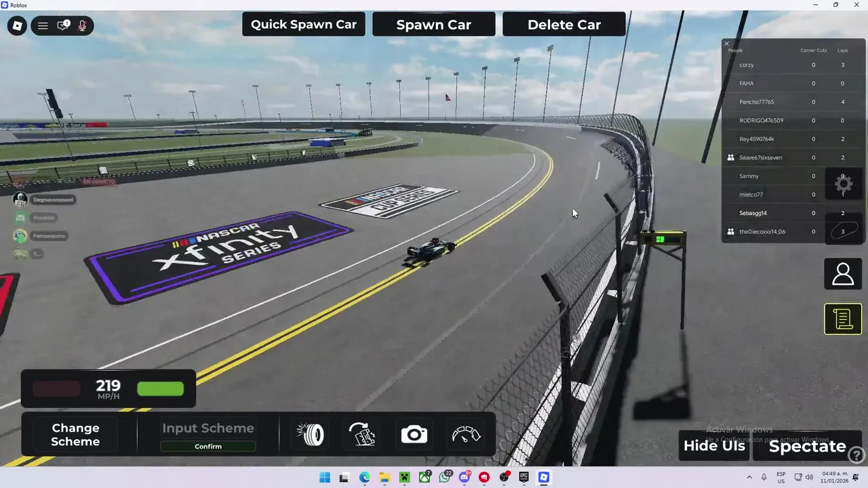
Task: Select the Laps column header
Action: click(x=843, y=50)
